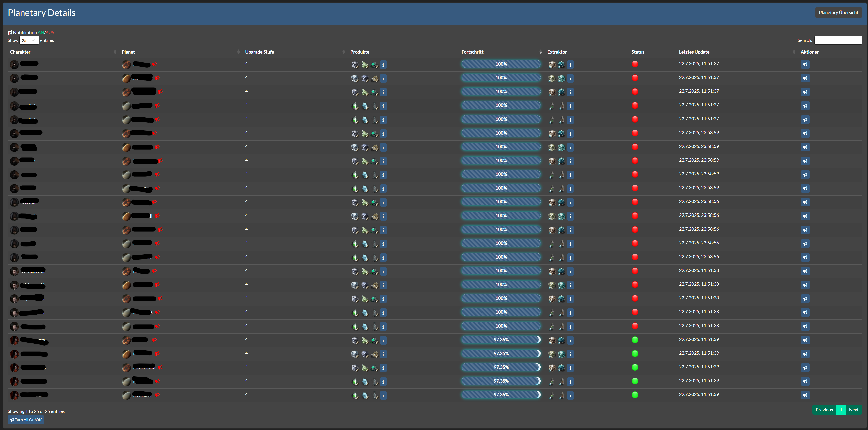Click the topmost 97.35% progress bar

[501, 340]
